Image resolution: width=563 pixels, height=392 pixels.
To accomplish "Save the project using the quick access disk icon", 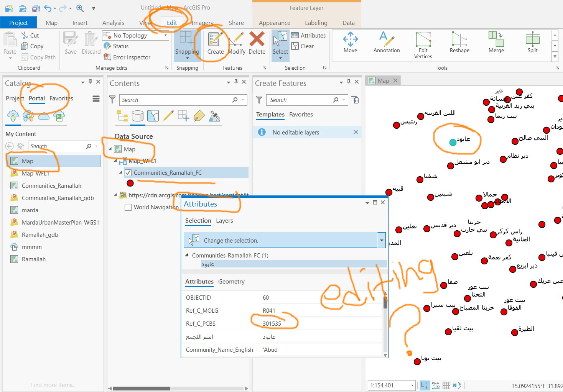I will (36, 8).
